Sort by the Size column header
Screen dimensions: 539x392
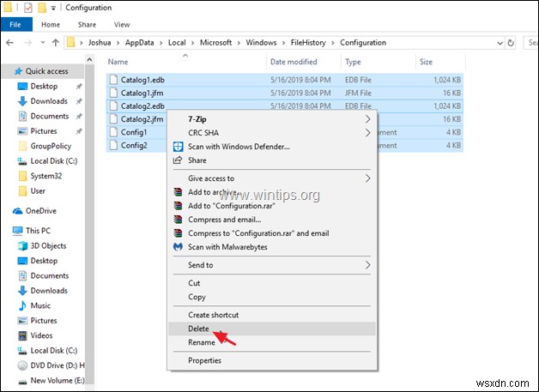[x=440, y=62]
